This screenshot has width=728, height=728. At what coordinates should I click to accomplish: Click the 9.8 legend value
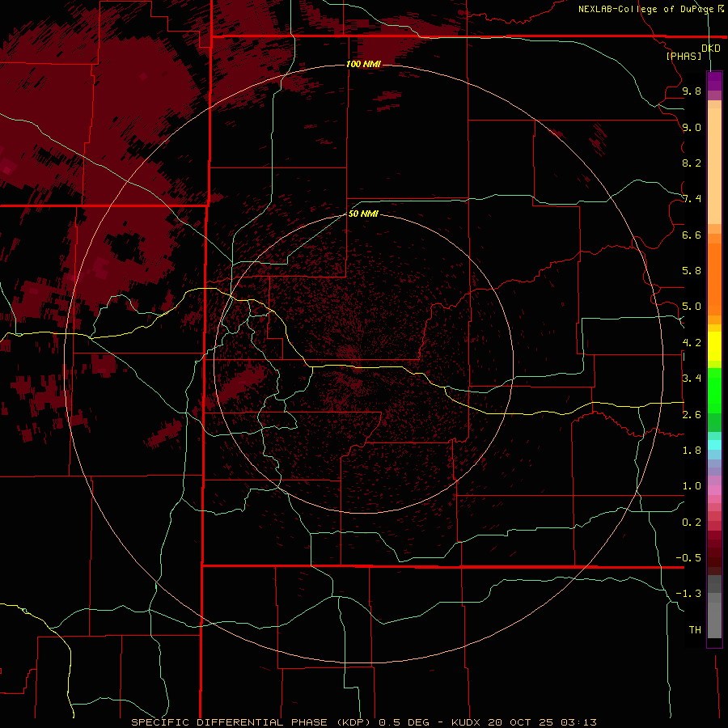pos(692,91)
